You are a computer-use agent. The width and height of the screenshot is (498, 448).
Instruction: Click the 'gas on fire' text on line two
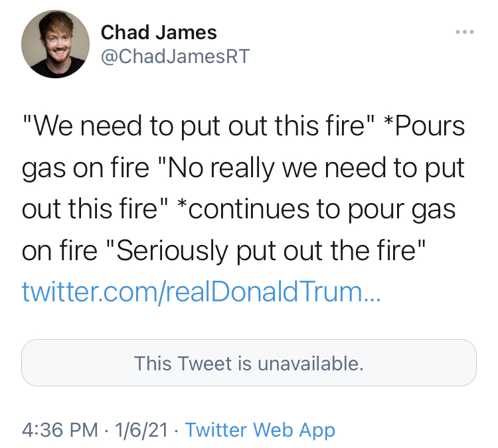point(86,168)
